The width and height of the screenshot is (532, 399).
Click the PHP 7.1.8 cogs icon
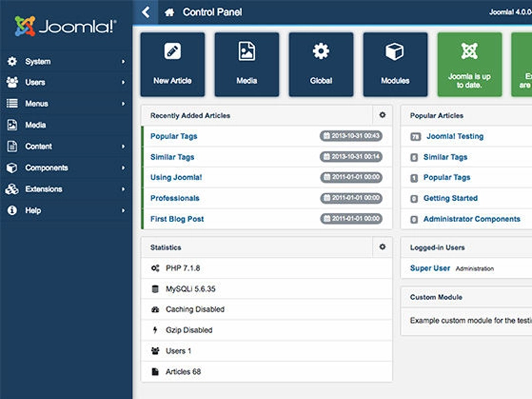point(155,269)
